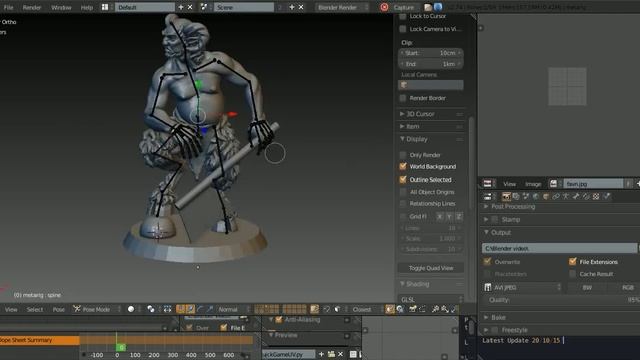This screenshot has width=640, height=360.
Task: Enable Grid Floor checkbox
Action: (x=403, y=216)
